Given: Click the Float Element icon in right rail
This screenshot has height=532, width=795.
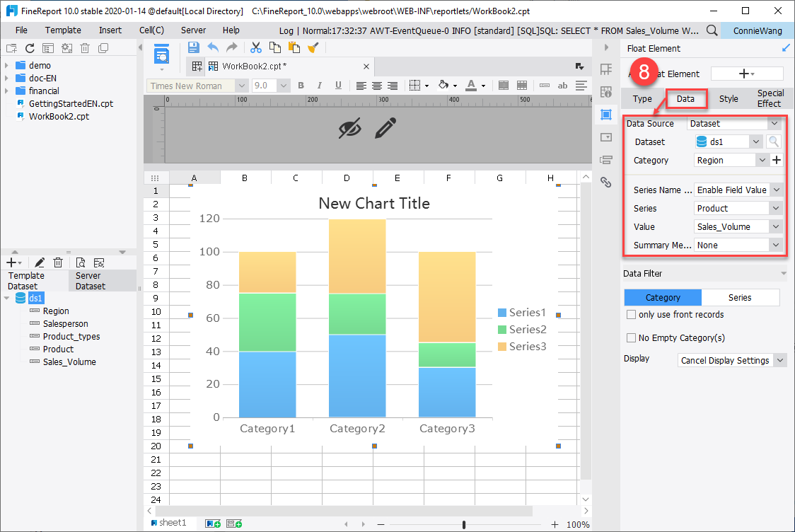Looking at the screenshot, I should point(606,115).
